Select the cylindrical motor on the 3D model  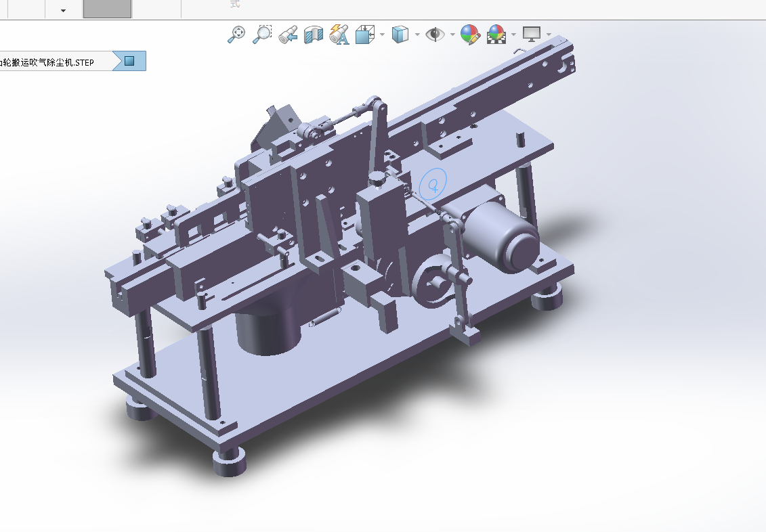501,238
